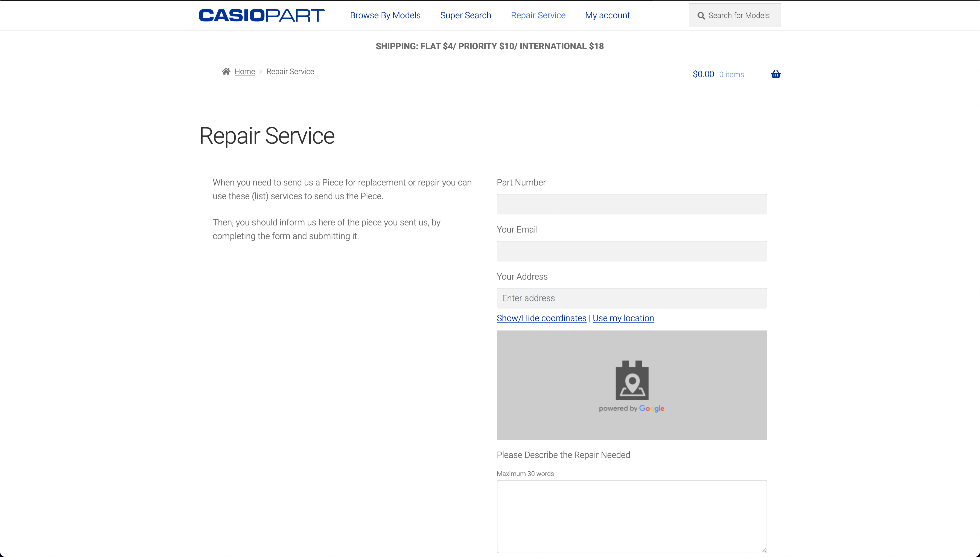The width and height of the screenshot is (980, 557).
Task: Click the magnifier search icon
Action: click(701, 16)
